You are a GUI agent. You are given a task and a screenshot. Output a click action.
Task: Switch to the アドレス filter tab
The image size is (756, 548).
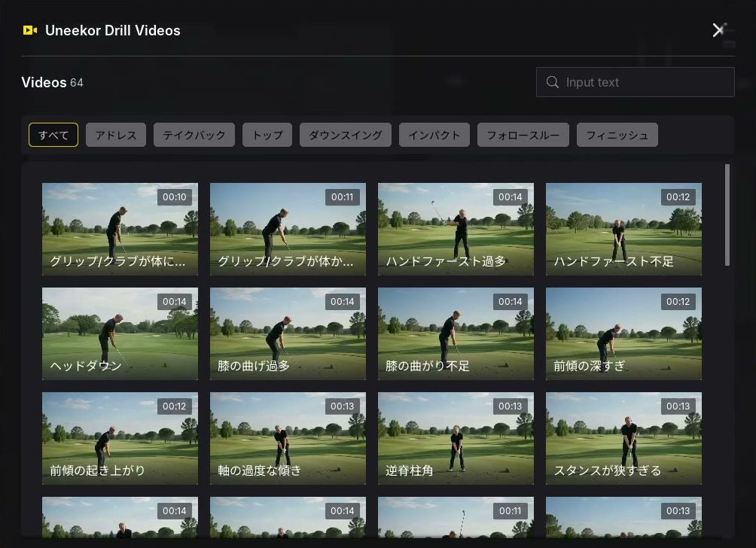click(x=116, y=135)
